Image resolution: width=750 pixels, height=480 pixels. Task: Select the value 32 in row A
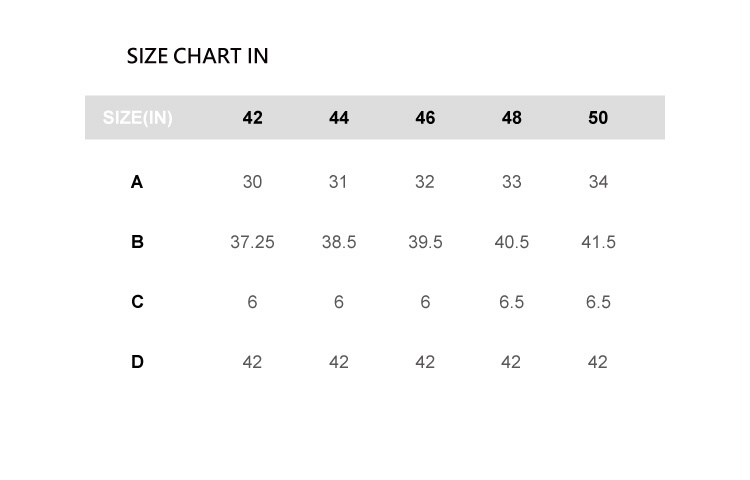(425, 182)
